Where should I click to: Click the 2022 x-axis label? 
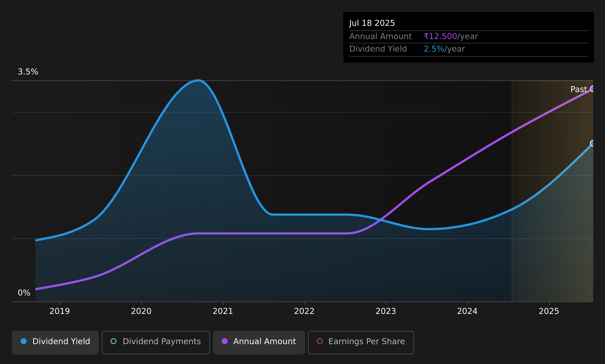click(304, 311)
